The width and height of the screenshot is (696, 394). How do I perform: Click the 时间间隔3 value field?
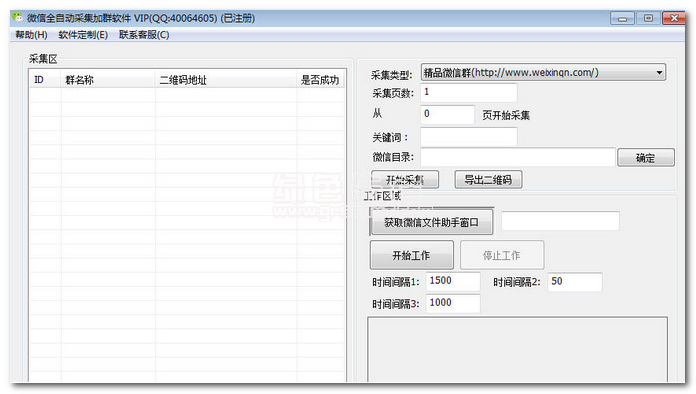[x=453, y=303]
